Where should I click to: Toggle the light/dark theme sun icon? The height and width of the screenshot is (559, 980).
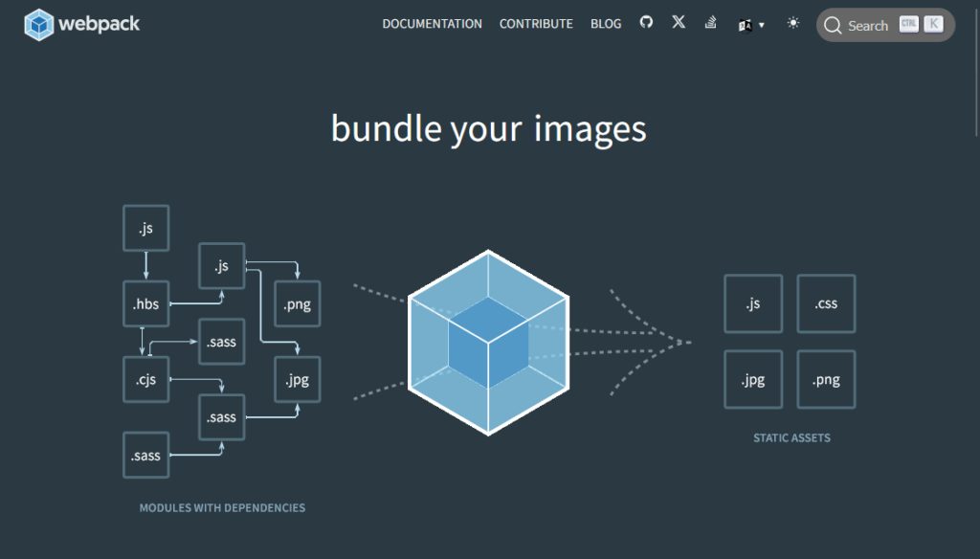(x=793, y=23)
